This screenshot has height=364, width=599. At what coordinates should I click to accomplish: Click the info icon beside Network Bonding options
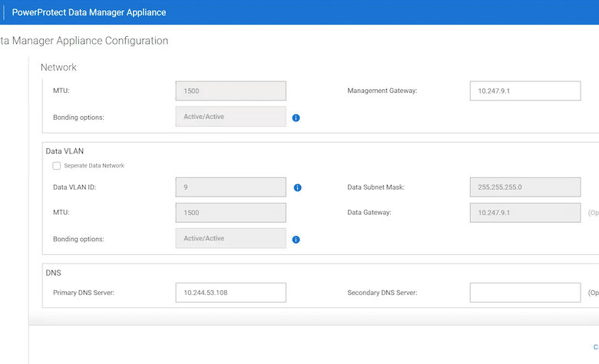click(x=296, y=117)
